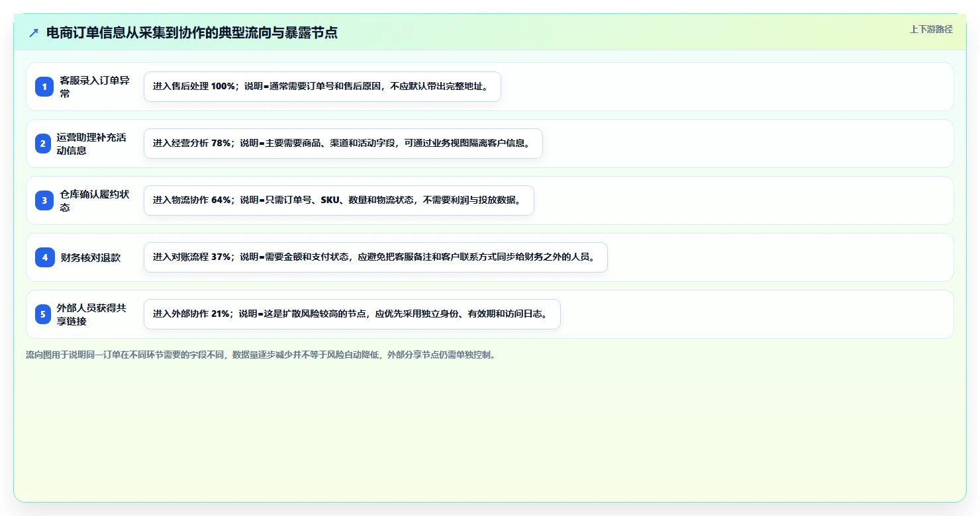Image resolution: width=980 pixels, height=516 pixels.
Task: Click the title 电商订单信息从采集到协作的典型流向与暴露节点
Action: 192,33
